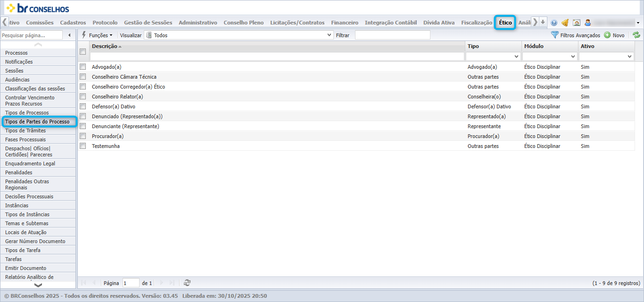
Task: Click the green refresh arrows icon
Action: tap(636, 35)
